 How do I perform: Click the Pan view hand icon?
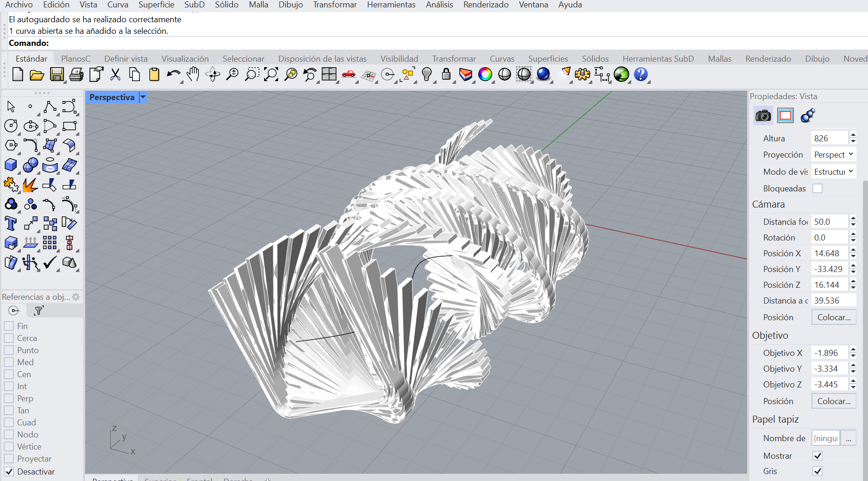(x=193, y=74)
